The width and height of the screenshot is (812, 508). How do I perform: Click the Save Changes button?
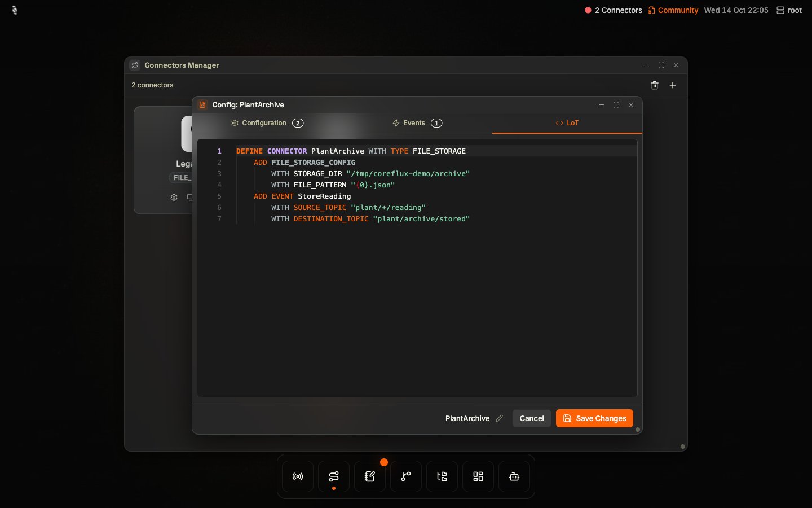point(594,418)
